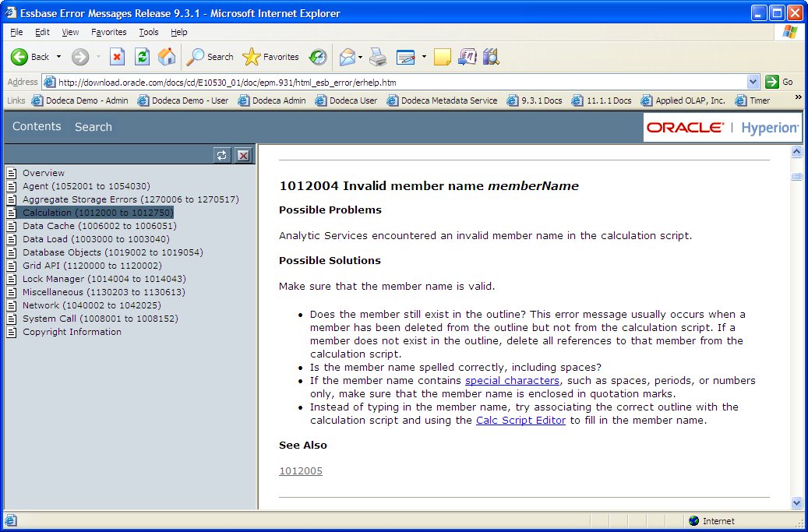Viewport: 808px width, 532px height.
Task: Open the Address bar URL dropdown
Action: coord(753,82)
